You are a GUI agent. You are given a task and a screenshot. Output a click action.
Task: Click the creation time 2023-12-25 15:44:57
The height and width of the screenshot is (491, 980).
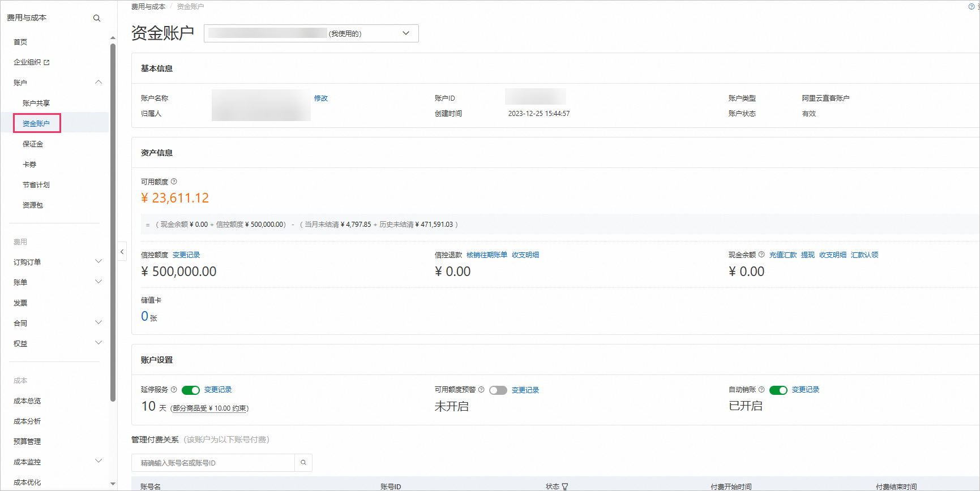[539, 114]
